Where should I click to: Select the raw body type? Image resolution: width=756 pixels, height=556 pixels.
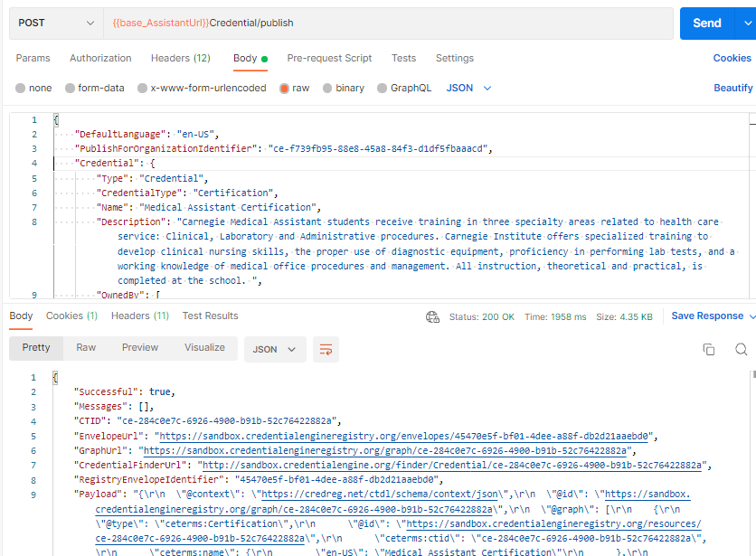(x=298, y=87)
